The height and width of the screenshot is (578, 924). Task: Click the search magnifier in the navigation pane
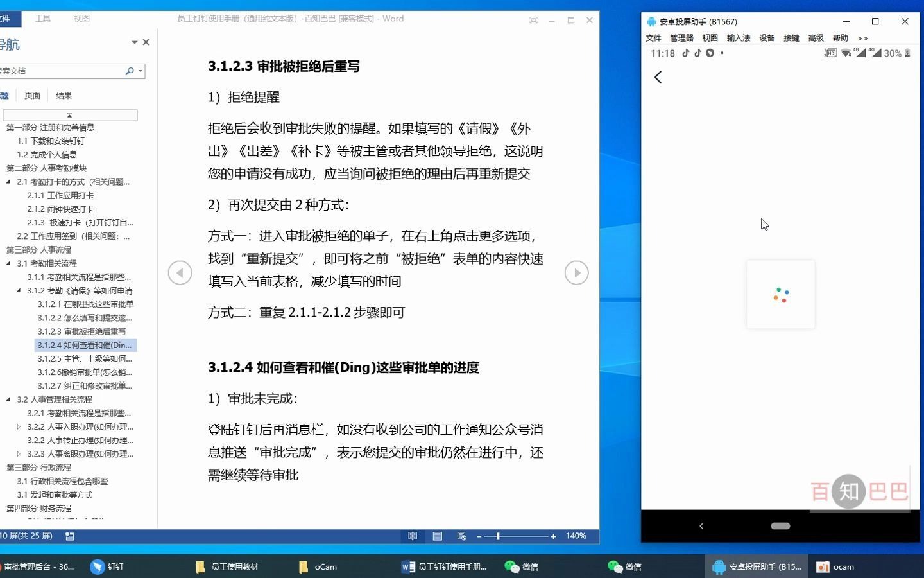pos(130,71)
